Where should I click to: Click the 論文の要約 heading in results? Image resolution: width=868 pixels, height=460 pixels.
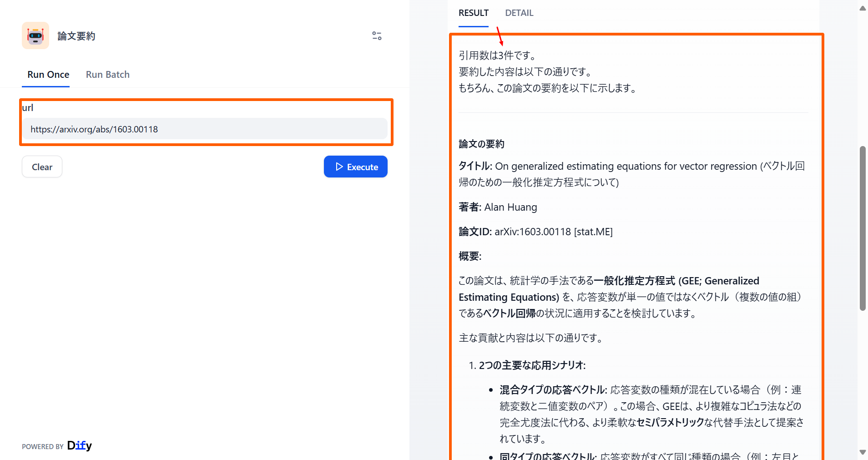pos(481,144)
